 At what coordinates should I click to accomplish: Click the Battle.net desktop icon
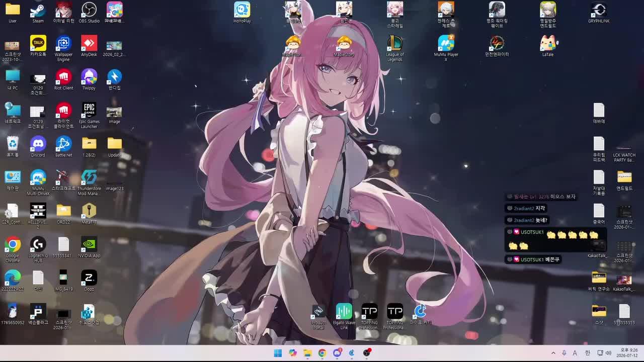tap(63, 147)
